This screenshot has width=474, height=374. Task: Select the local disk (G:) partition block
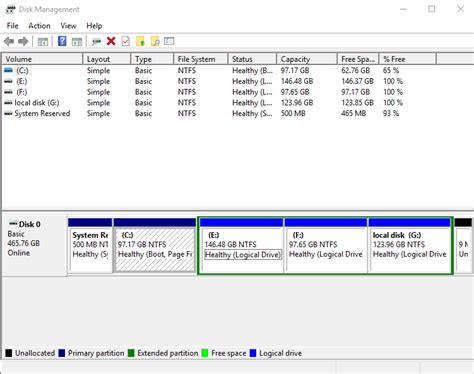[410, 246]
